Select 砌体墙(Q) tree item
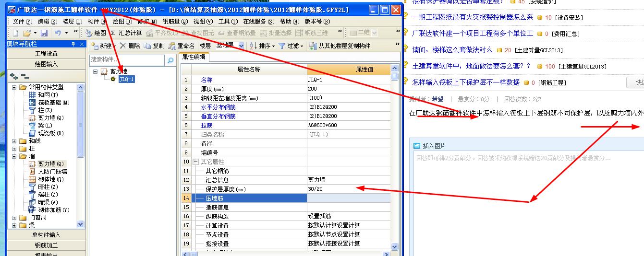This screenshot has width=644, height=256. (x=46, y=179)
